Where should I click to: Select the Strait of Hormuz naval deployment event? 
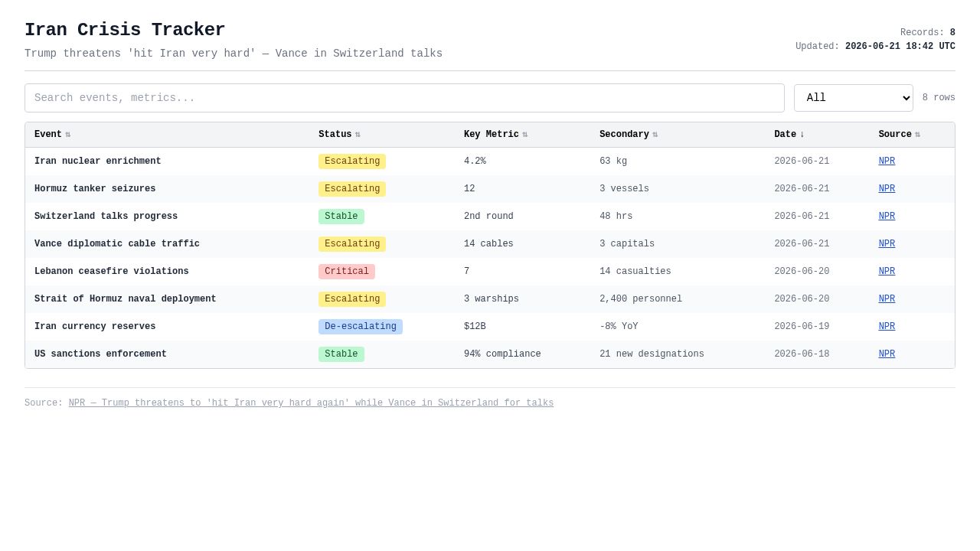tap(126, 299)
